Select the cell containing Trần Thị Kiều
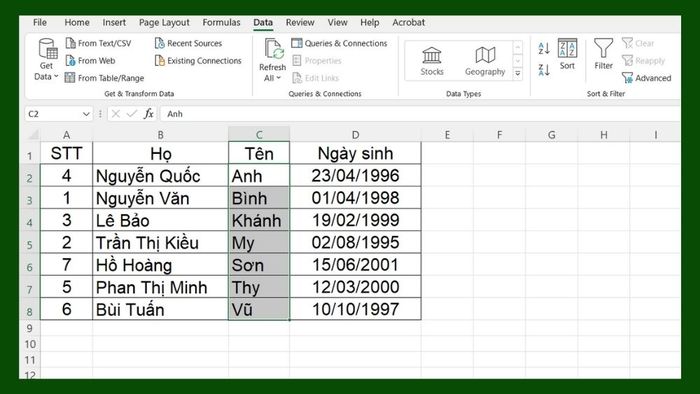The image size is (700, 394). (x=160, y=242)
